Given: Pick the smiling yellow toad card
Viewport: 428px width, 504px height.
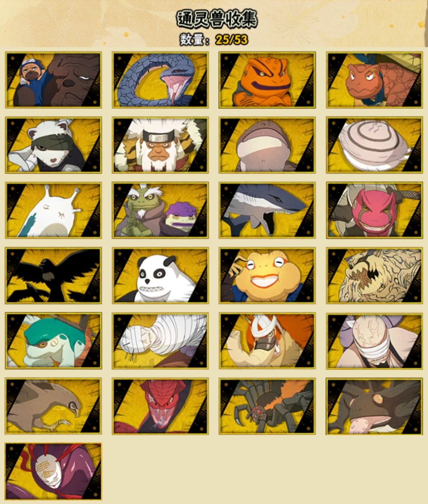Looking at the screenshot, I should (x=267, y=276).
